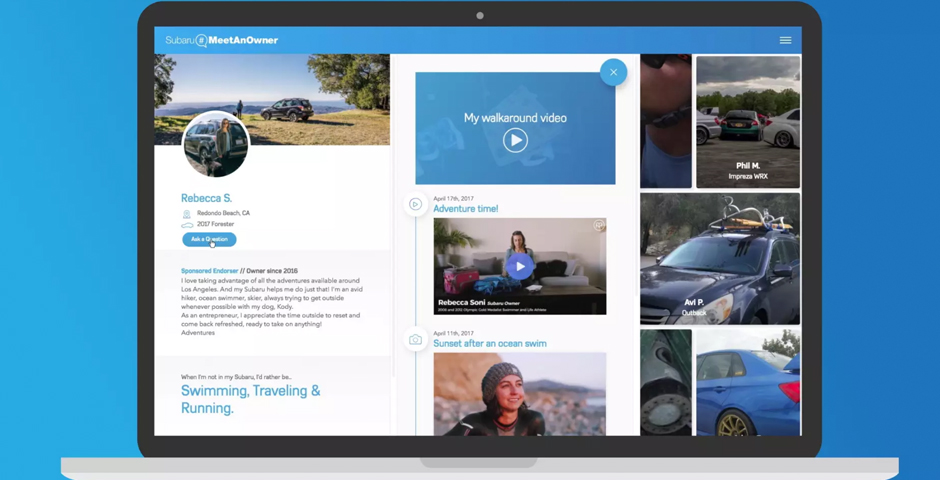Viewport: 940px width, 480px height.
Task: Play the My walkaround video
Action: 515,141
